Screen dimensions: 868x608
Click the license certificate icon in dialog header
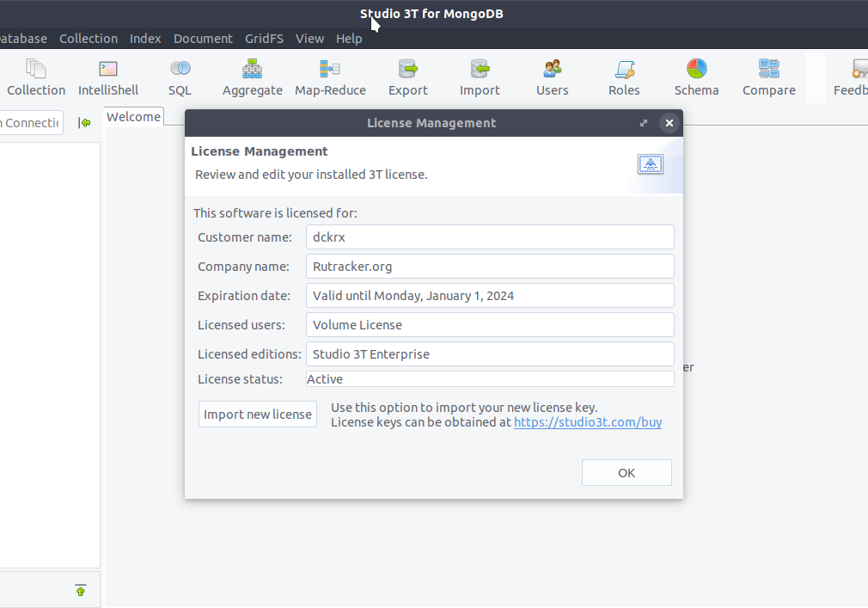tap(651, 164)
